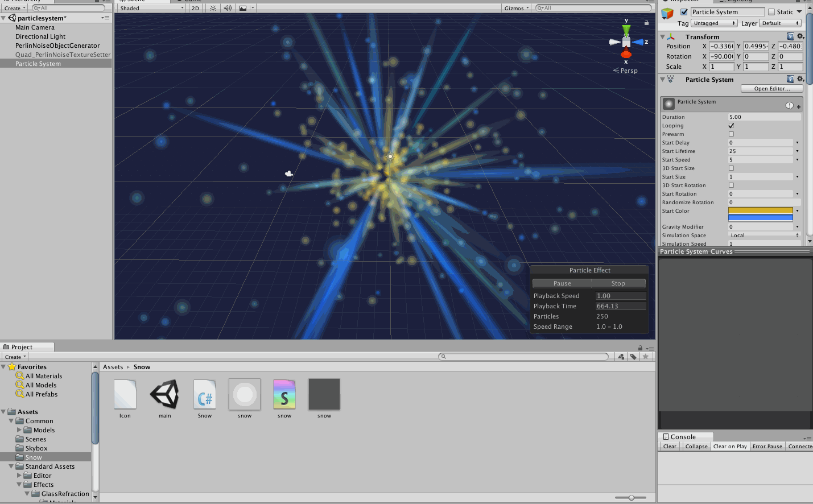The width and height of the screenshot is (813, 504).
Task: Open the Gizmos dropdown
Action: (517, 8)
